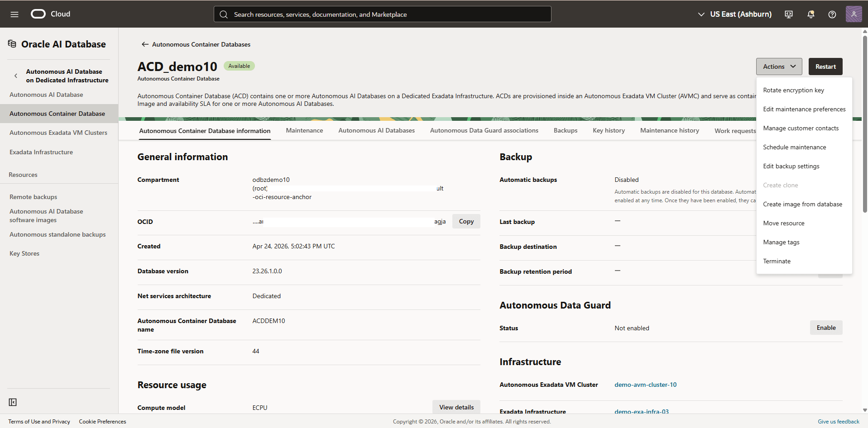The height and width of the screenshot is (428, 868).
Task: Open the user profile avatar
Action: (x=854, y=14)
